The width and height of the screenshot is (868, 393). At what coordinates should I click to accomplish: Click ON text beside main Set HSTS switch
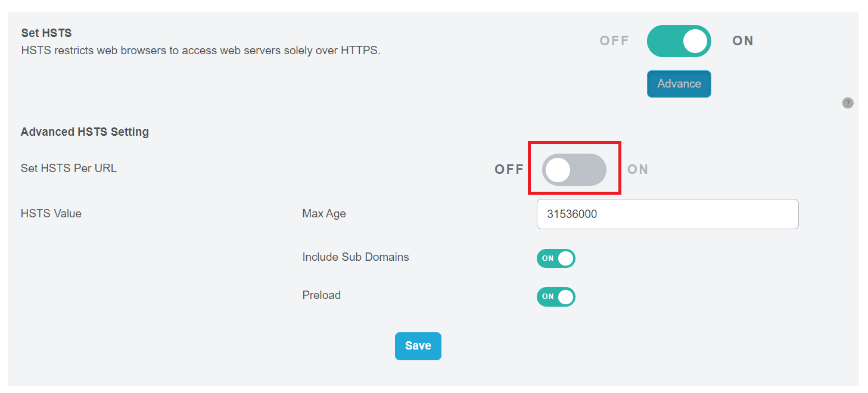(x=743, y=41)
